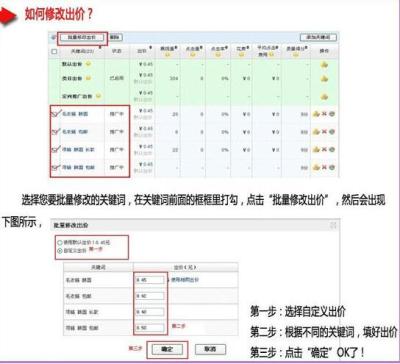Click the 取消 button in the dialog
This screenshot has width=400, height=364.
tap(210, 349)
